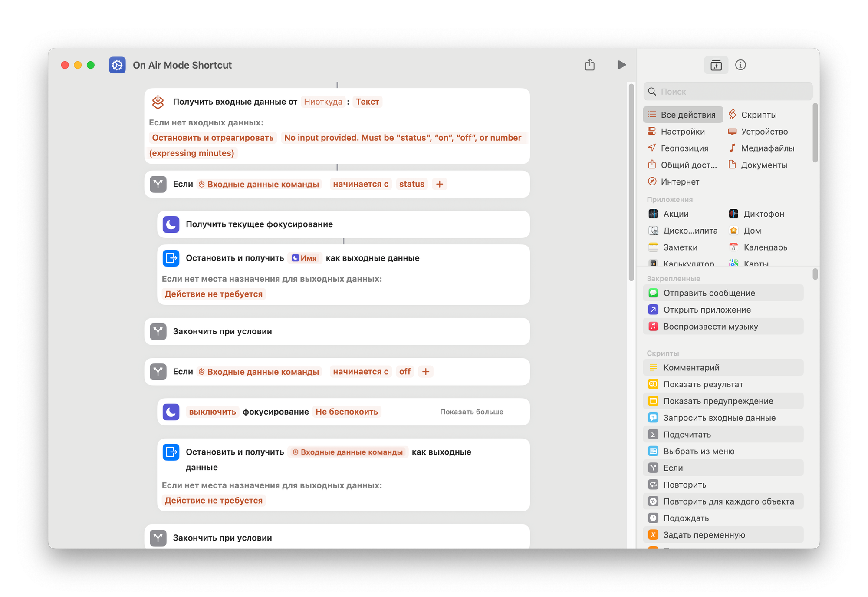868x597 pixels.
Task: Toggle выключить parameter in focus action
Action: (212, 412)
